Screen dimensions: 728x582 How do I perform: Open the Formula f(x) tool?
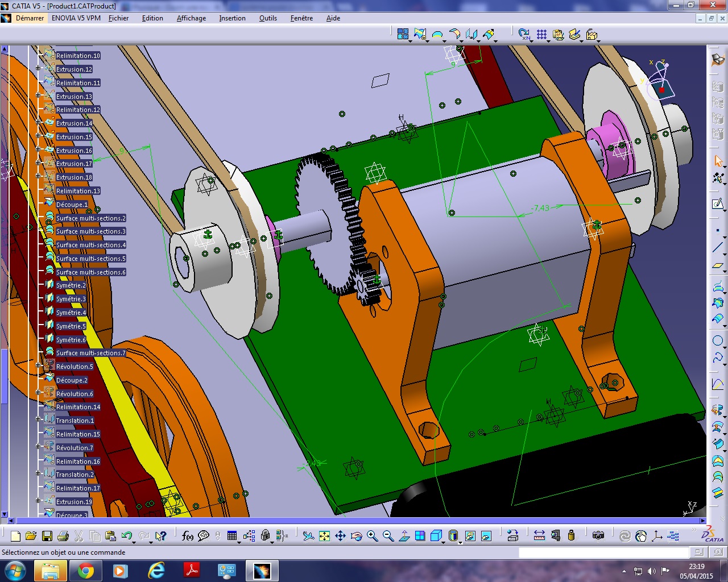(x=187, y=536)
